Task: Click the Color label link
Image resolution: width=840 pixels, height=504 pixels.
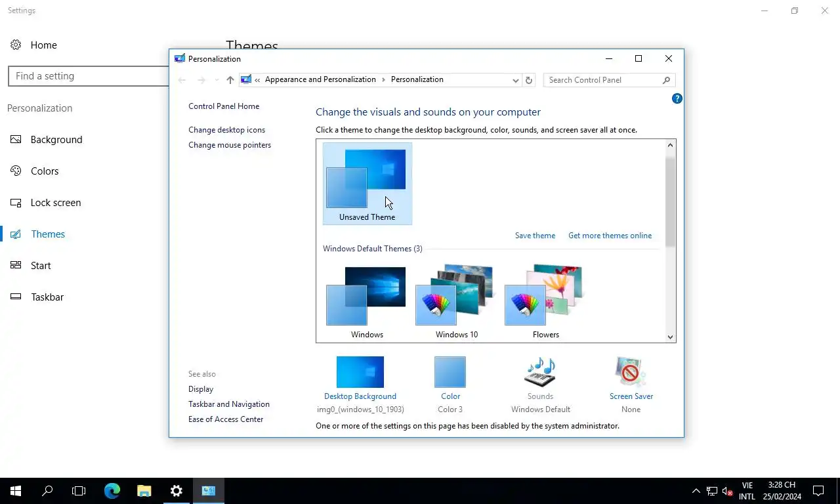Action: (x=450, y=396)
